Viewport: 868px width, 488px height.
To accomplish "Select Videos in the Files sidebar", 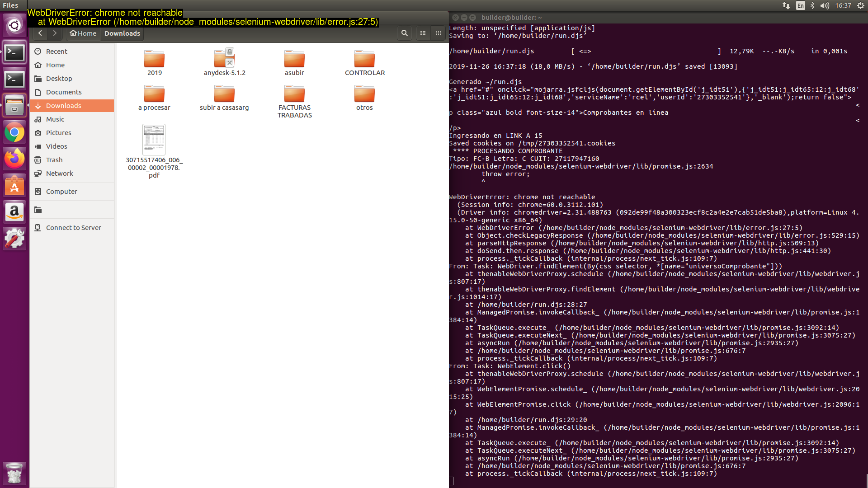I will pos(72,146).
